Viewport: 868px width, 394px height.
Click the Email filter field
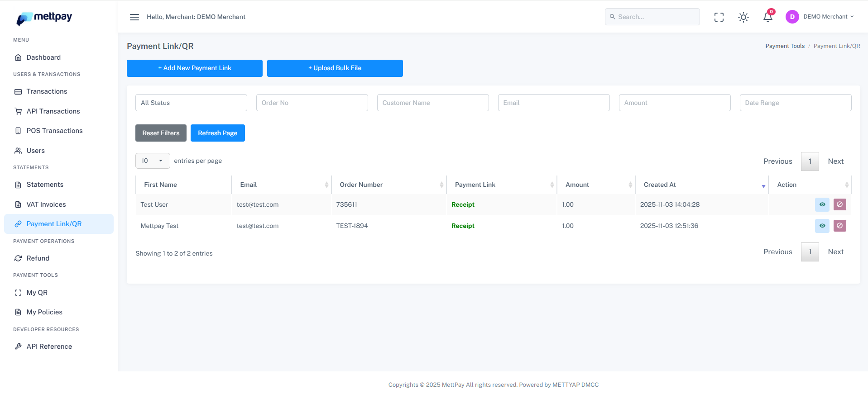(x=554, y=103)
